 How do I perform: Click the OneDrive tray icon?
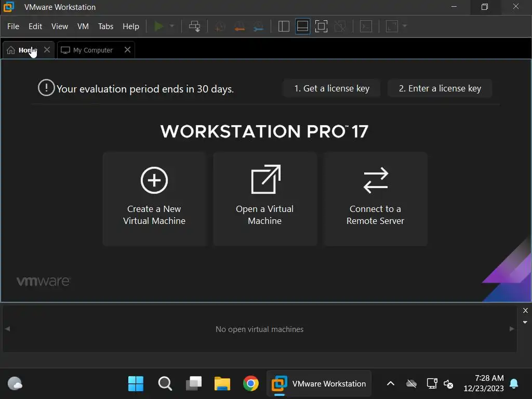point(411,384)
